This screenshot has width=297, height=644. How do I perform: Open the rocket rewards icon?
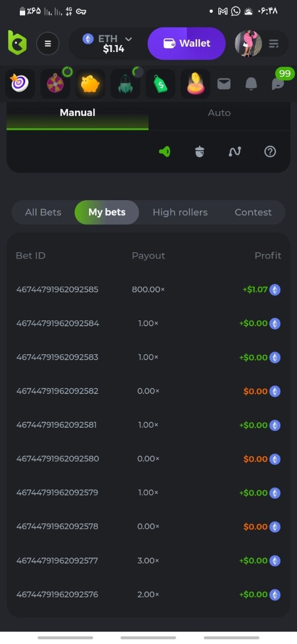coord(125,84)
